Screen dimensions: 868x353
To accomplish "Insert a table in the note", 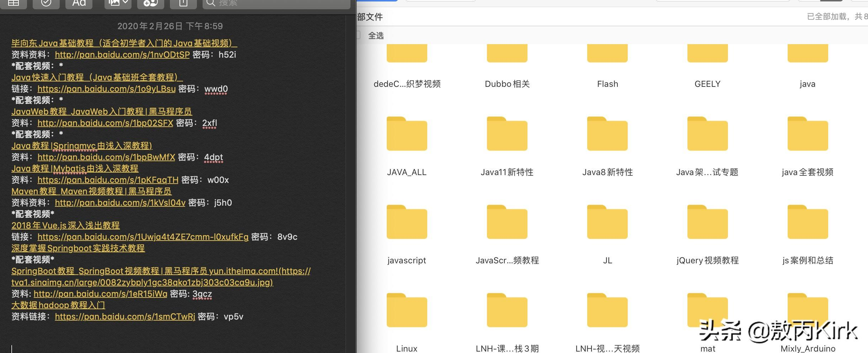I will coord(13,3).
